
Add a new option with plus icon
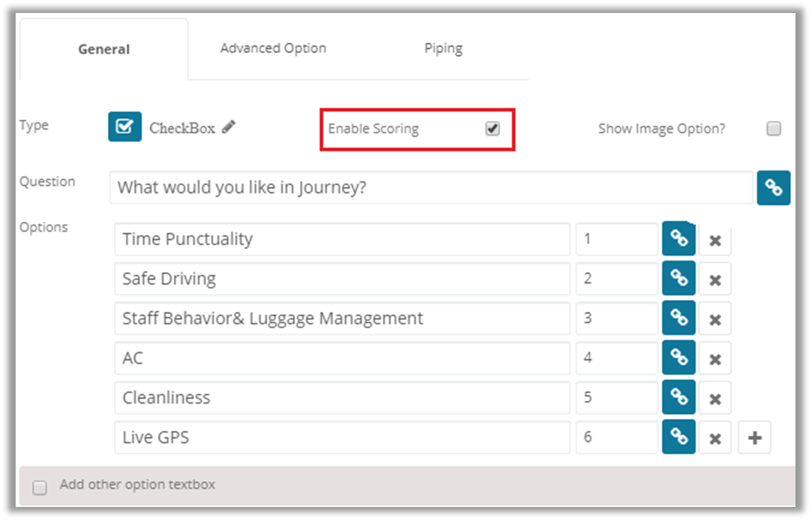755,438
